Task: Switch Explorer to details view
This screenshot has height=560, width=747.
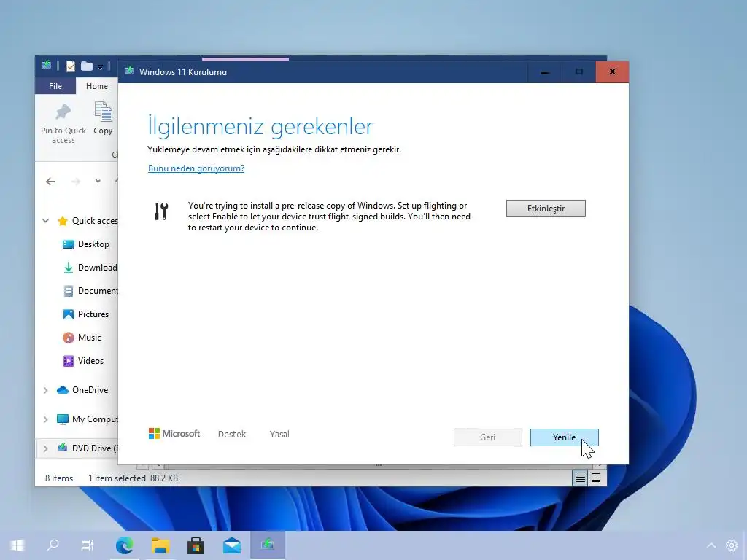Action: pyautogui.click(x=580, y=478)
